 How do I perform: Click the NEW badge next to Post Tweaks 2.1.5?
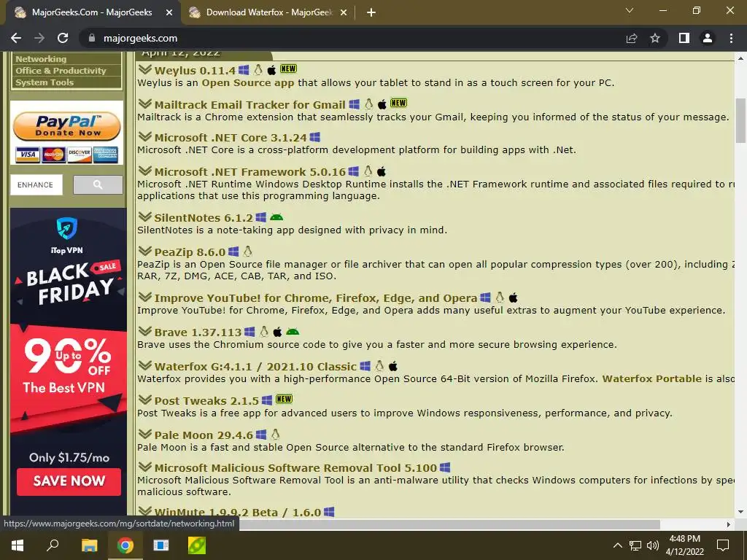284,399
